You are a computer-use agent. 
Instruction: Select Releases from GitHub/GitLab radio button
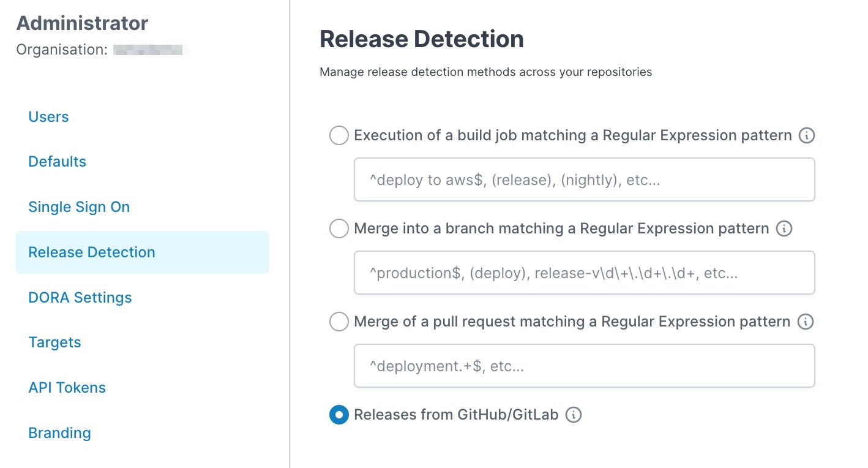coord(339,415)
